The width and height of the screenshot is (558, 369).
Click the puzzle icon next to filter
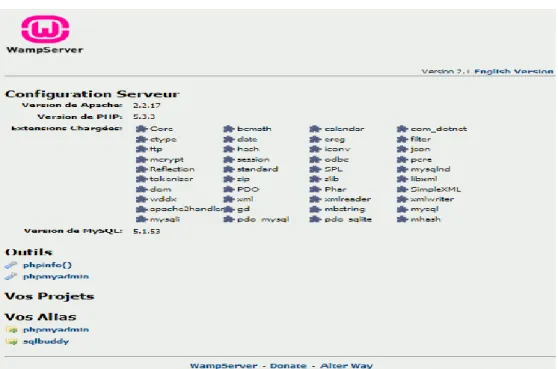pos(402,139)
